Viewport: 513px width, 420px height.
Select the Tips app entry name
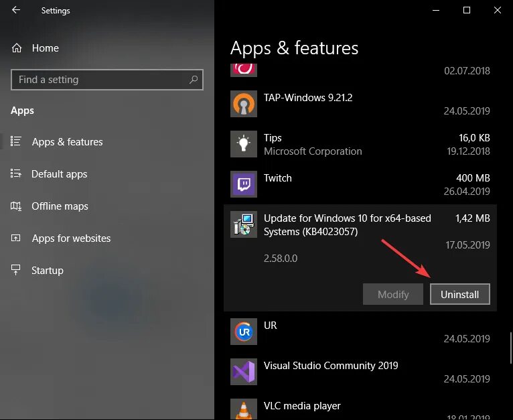[273, 138]
